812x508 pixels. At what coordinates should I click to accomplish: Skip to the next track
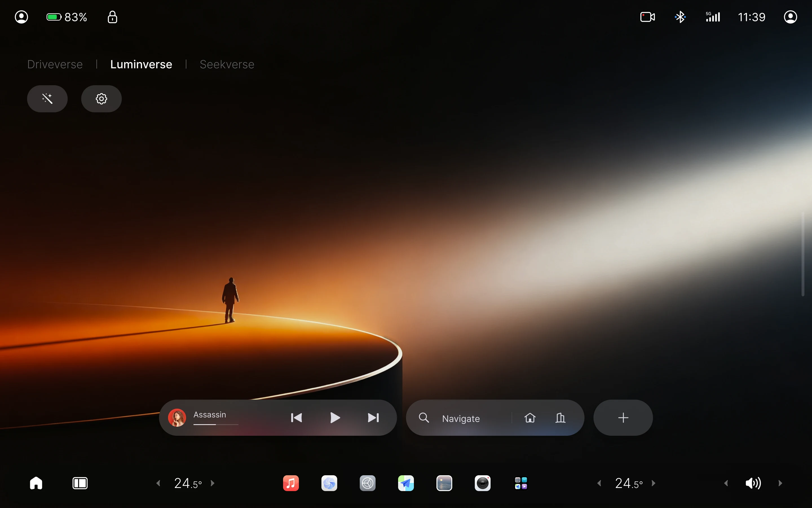(x=373, y=418)
